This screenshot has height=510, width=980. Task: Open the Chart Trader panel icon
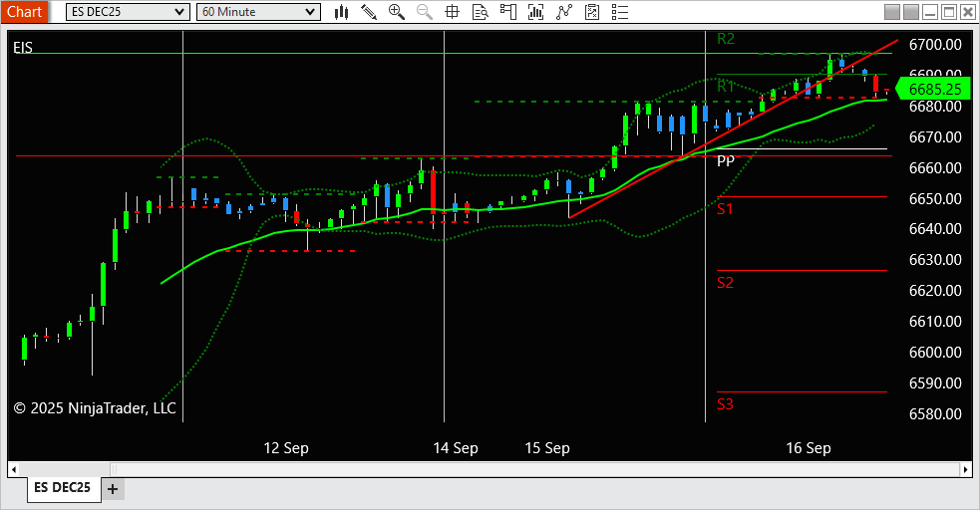(508, 12)
